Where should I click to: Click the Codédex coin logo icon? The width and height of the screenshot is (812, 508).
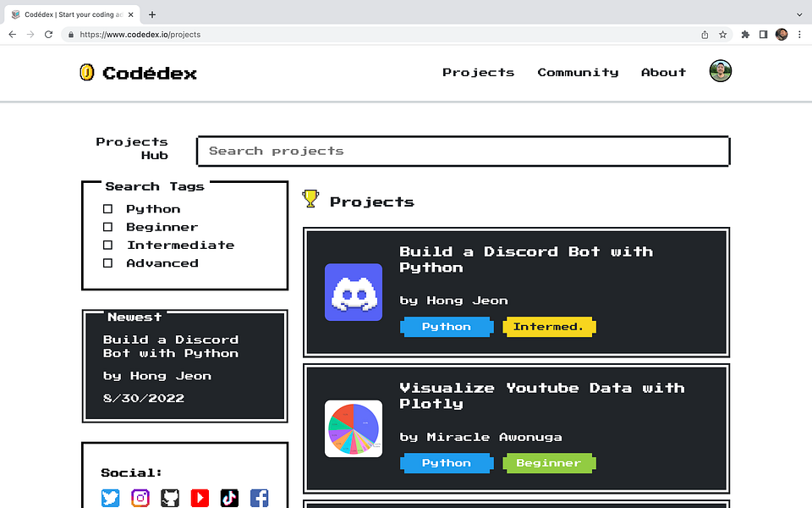[x=87, y=73]
